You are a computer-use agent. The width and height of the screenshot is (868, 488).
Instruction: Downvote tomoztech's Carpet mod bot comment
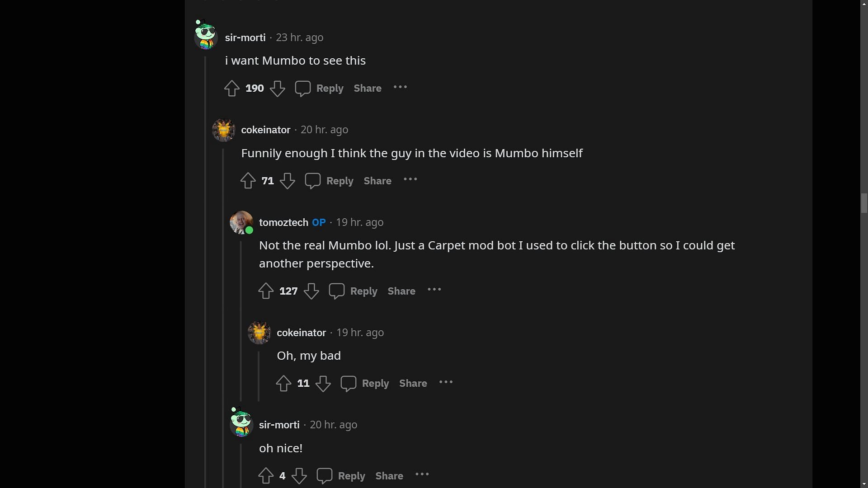pyautogui.click(x=311, y=291)
